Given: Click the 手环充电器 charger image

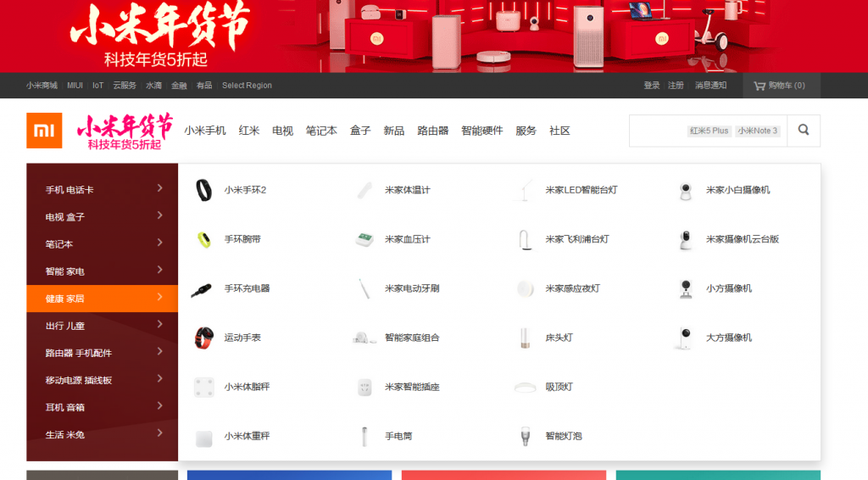Looking at the screenshot, I should pyautogui.click(x=202, y=289).
